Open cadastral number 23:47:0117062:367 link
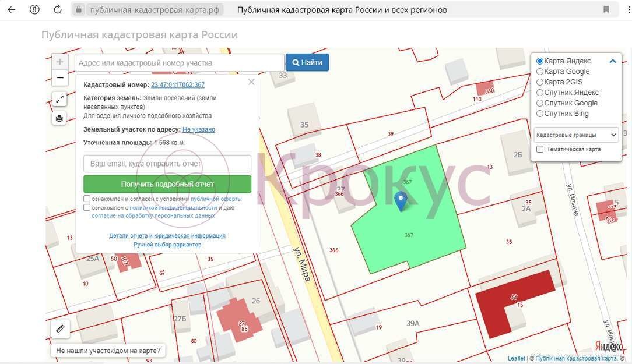This screenshot has width=632, height=364. coord(178,85)
